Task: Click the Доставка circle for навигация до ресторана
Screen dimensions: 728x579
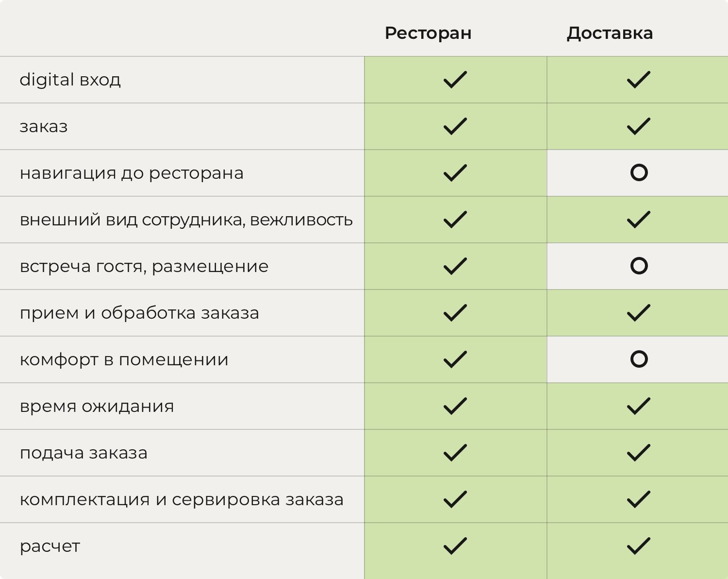Action: pyautogui.click(x=639, y=173)
